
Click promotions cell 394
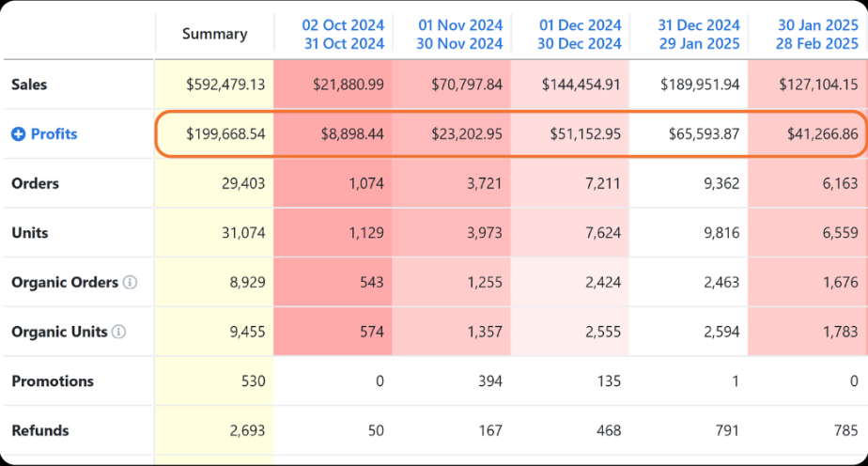click(x=490, y=381)
